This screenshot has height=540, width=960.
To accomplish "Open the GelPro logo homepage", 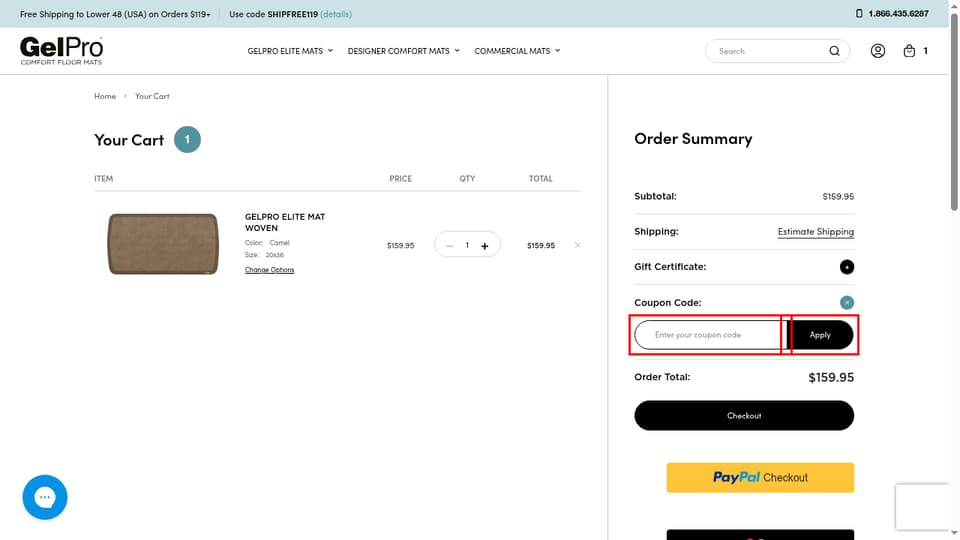I will coord(61,50).
